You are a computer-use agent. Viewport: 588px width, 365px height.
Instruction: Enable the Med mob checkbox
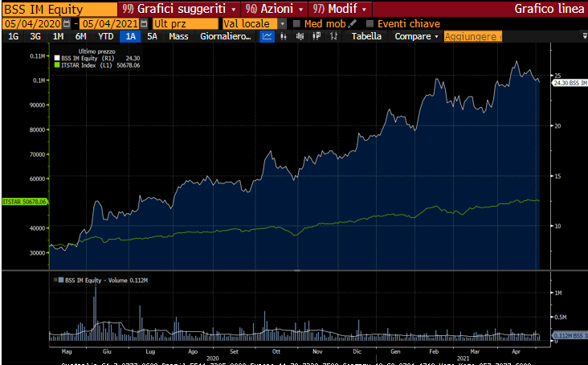point(296,23)
